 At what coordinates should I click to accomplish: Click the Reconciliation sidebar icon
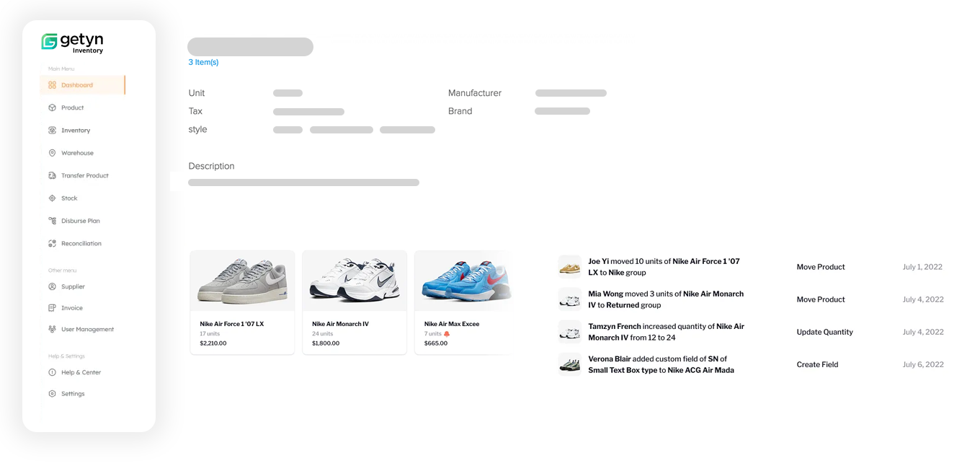pos(52,244)
